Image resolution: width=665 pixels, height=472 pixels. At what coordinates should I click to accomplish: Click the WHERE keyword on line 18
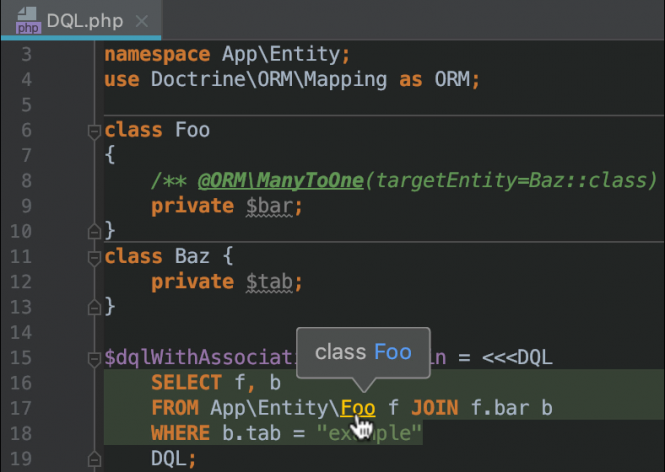181,433
